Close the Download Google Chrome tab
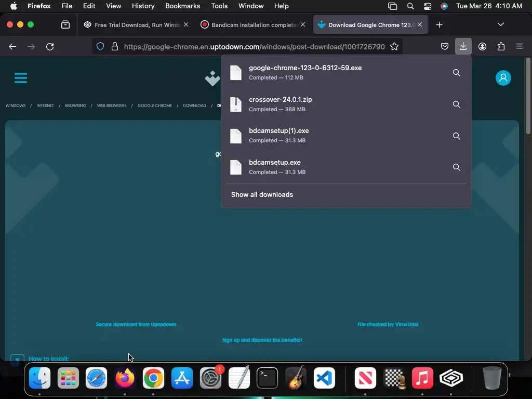 coord(420,24)
